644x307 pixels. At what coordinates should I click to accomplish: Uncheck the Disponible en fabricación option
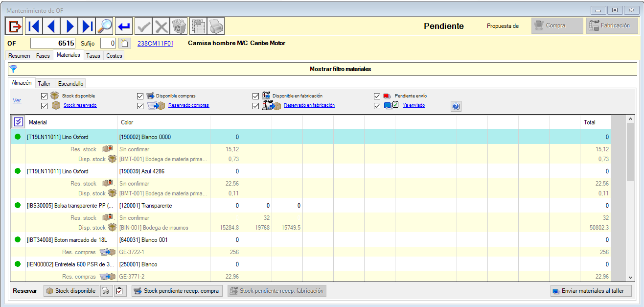[255, 96]
